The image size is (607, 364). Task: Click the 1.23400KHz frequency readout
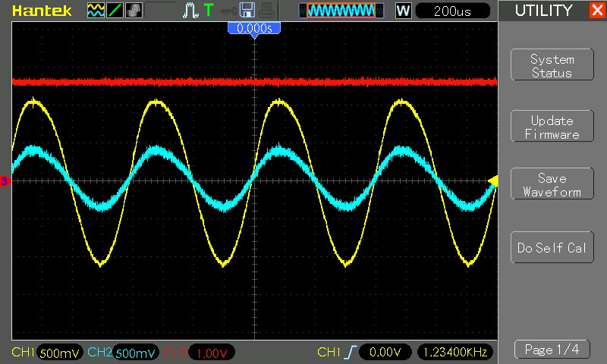tap(455, 353)
